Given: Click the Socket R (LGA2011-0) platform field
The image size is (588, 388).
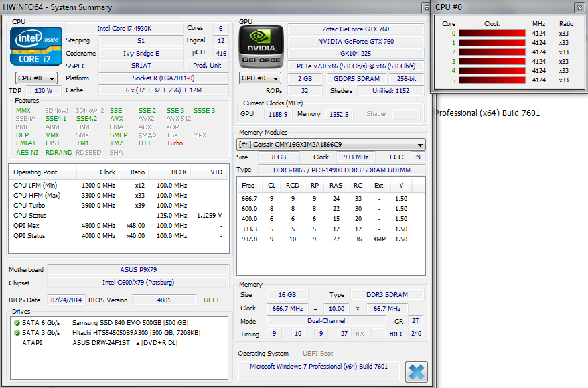Looking at the screenshot, I should point(163,78).
